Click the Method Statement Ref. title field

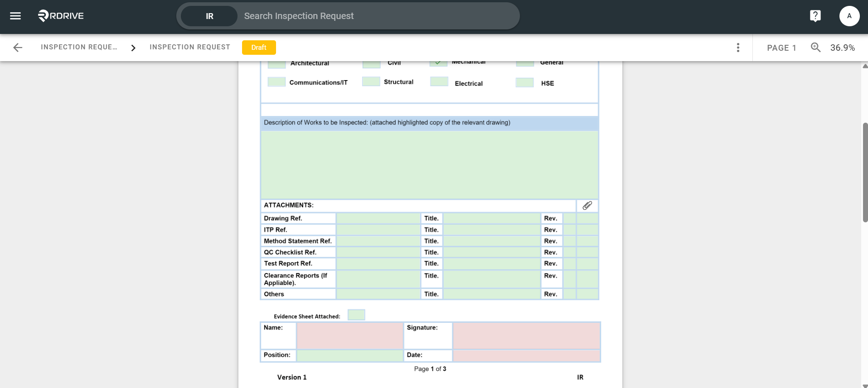click(492, 241)
